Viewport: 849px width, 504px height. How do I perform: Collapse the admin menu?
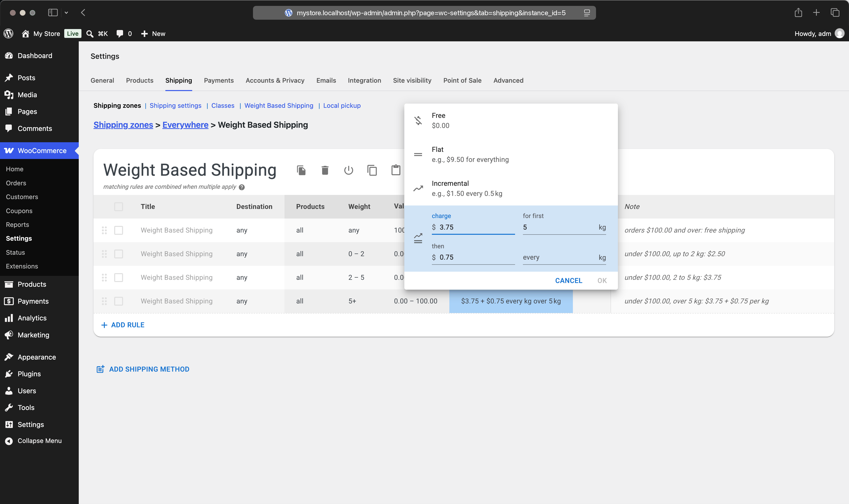[x=39, y=441]
